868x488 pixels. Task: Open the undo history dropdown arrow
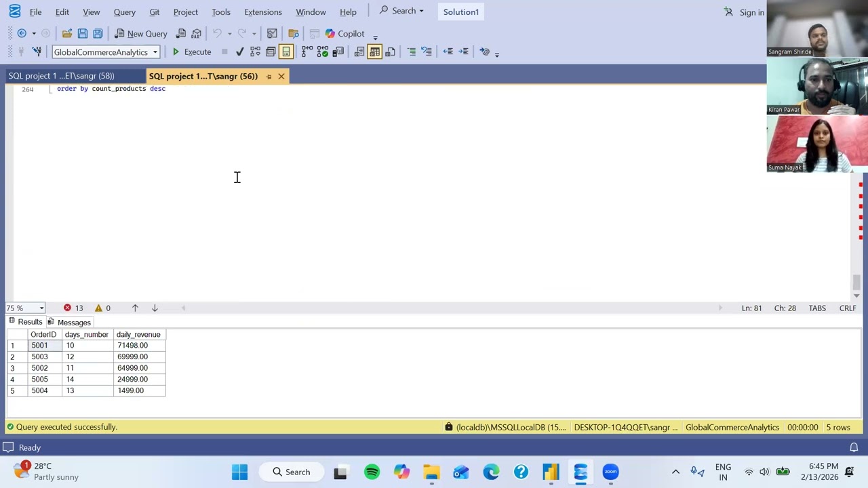point(229,33)
